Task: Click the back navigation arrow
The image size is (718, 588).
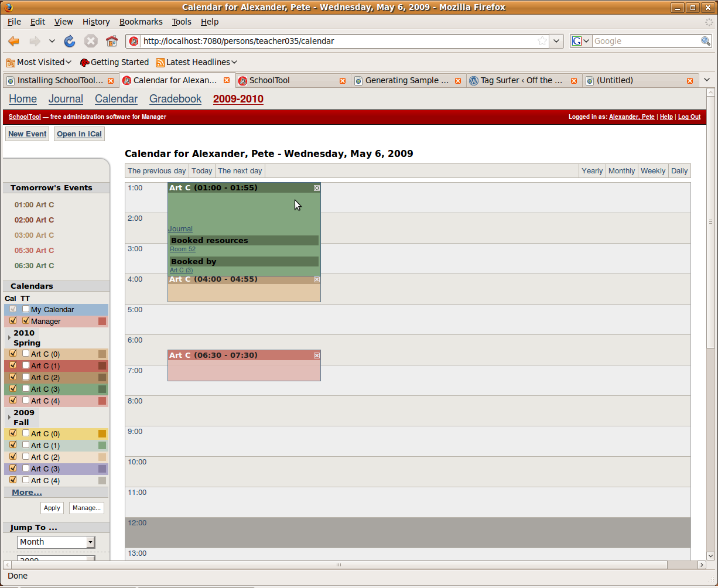Action: (14, 41)
